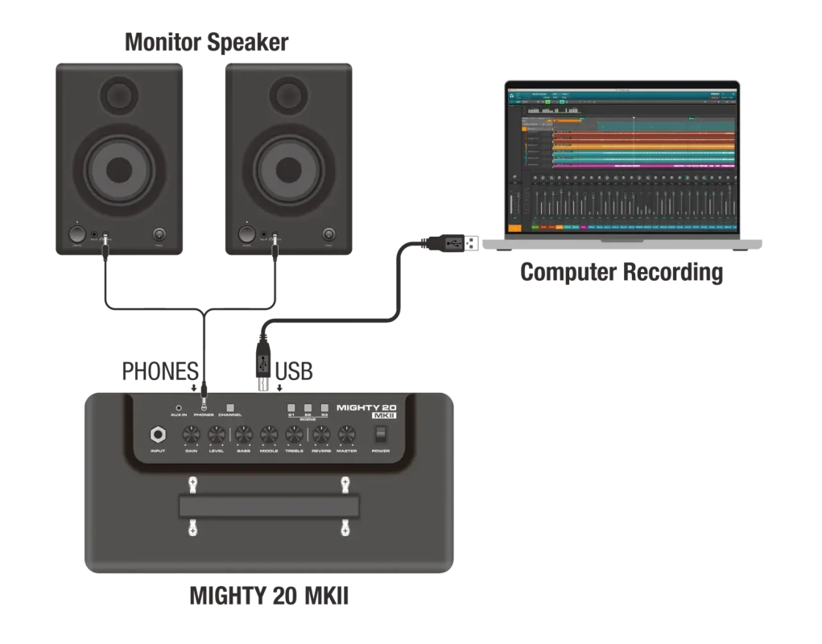
Task: Click the "INPUT" label on the amp panel
Action: [158, 451]
